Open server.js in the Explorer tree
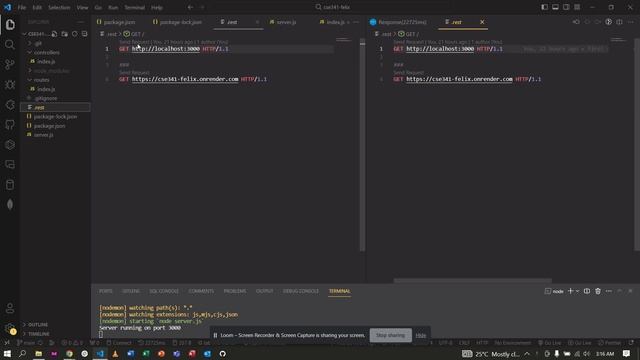This screenshot has width=640, height=360. (43, 135)
